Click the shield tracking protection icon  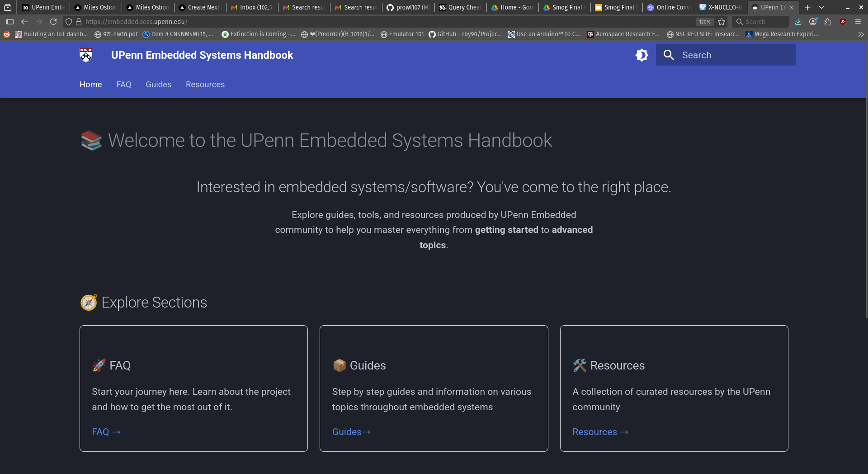[x=69, y=22]
